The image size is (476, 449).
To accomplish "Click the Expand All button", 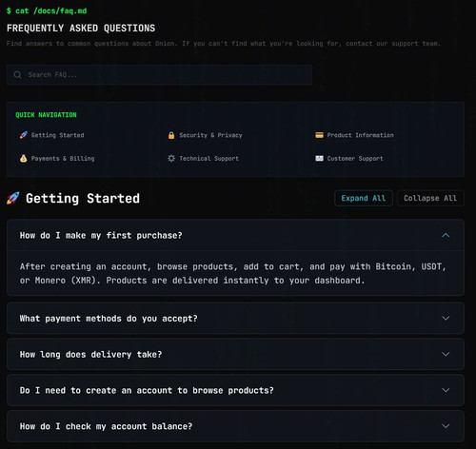I will (x=364, y=198).
